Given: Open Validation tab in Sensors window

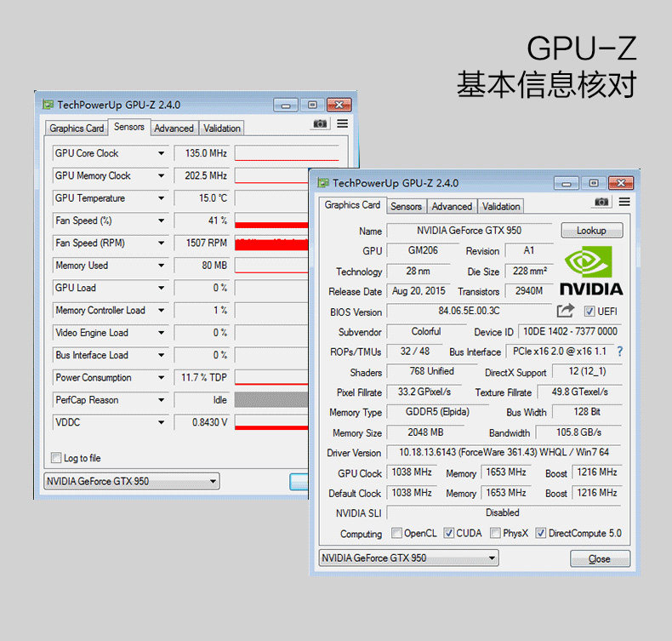Looking at the screenshot, I should [x=222, y=129].
